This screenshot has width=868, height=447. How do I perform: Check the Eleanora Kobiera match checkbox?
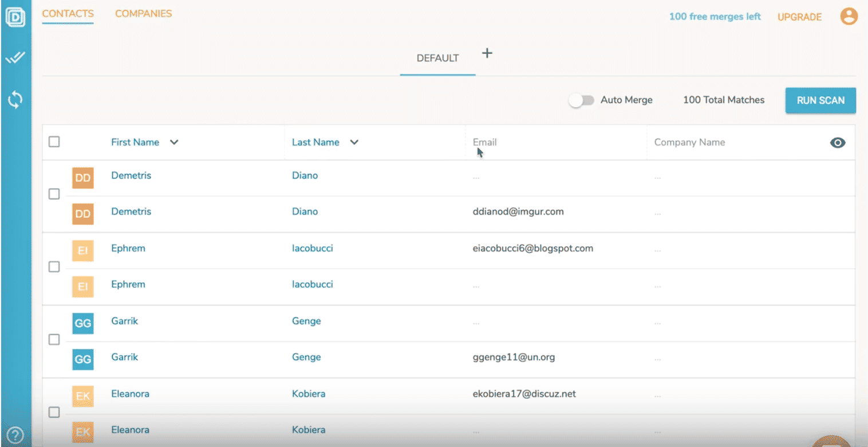(54, 412)
